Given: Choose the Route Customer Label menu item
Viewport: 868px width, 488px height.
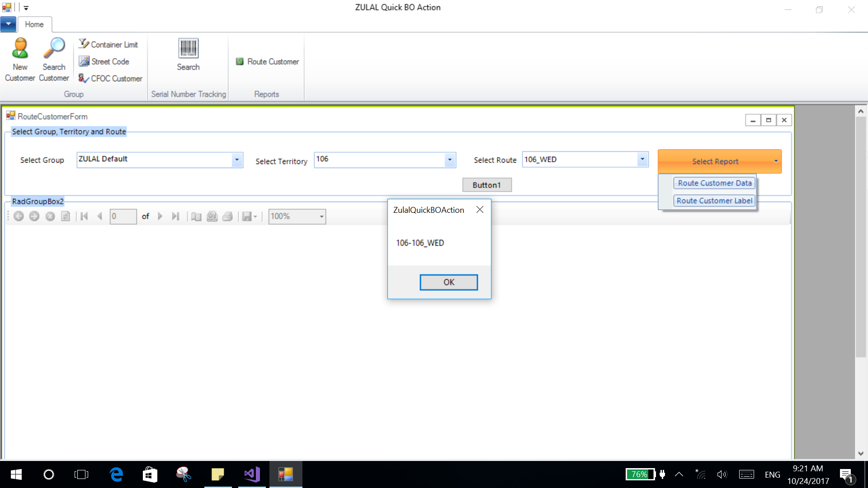Looking at the screenshot, I should (714, 201).
